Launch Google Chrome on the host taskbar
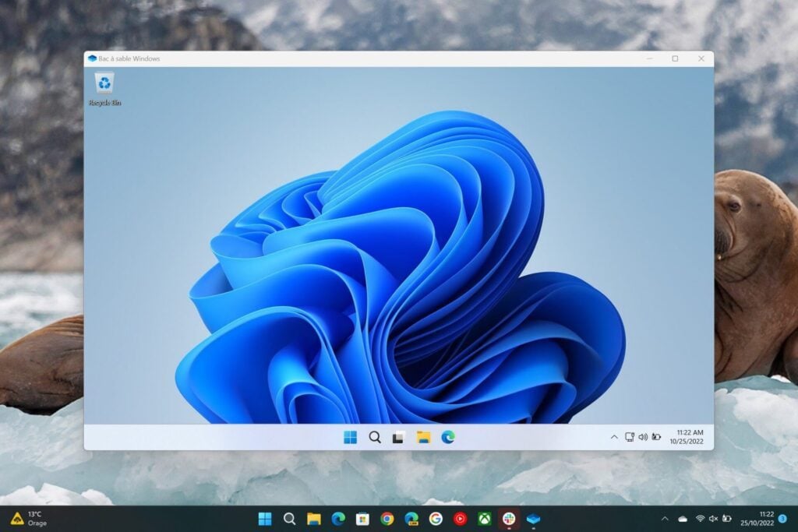 (x=387, y=519)
